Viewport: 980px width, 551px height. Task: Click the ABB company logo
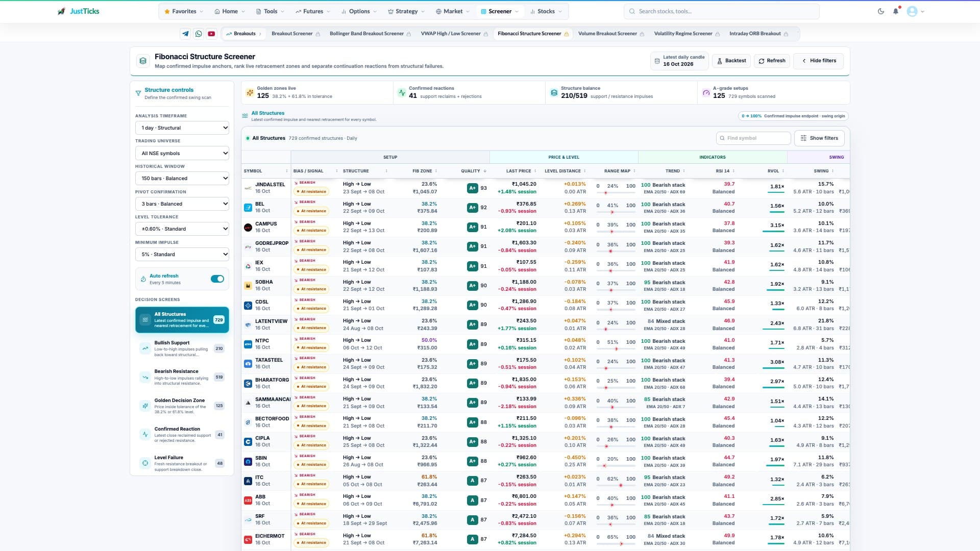click(x=248, y=500)
